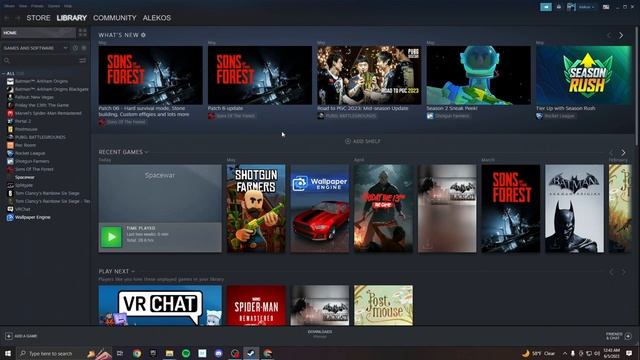Open FRIENDS & CHAT

coord(618,336)
